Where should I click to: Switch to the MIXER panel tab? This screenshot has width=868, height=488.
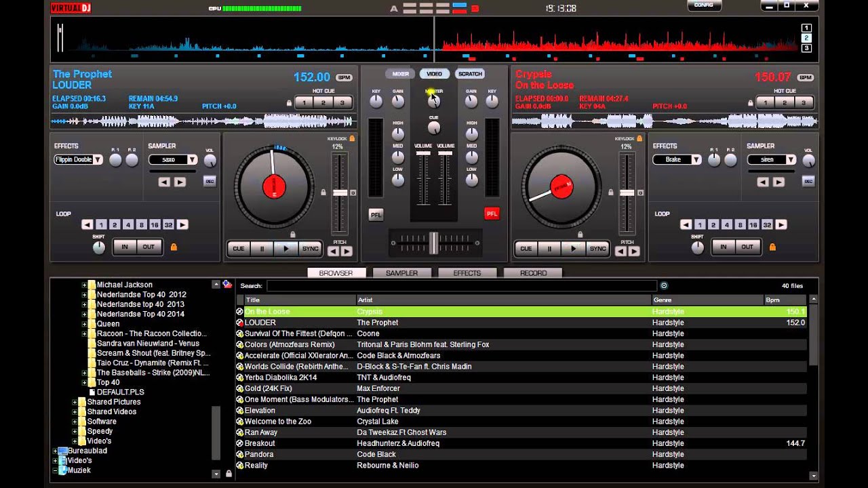(401, 74)
